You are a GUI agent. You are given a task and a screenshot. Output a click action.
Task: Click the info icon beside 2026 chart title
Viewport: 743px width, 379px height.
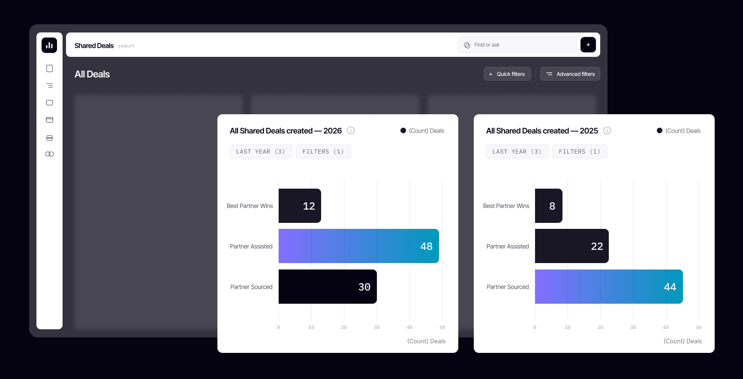point(351,130)
